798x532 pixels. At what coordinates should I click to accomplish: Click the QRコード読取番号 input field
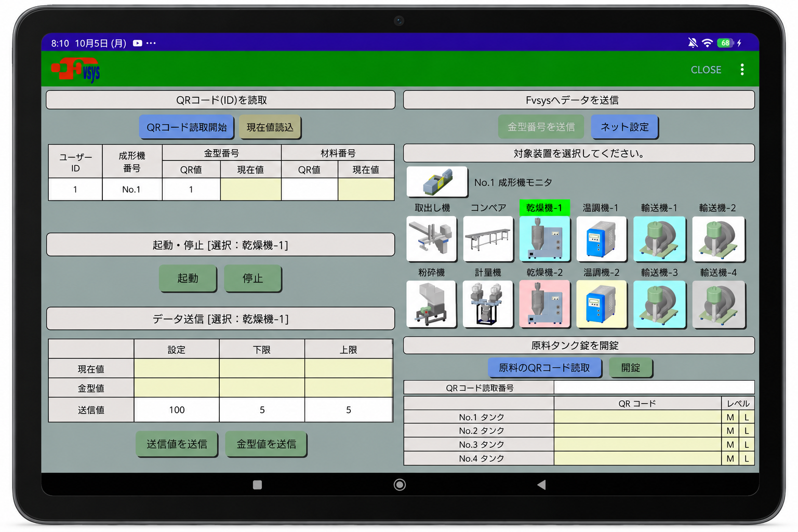point(654,388)
